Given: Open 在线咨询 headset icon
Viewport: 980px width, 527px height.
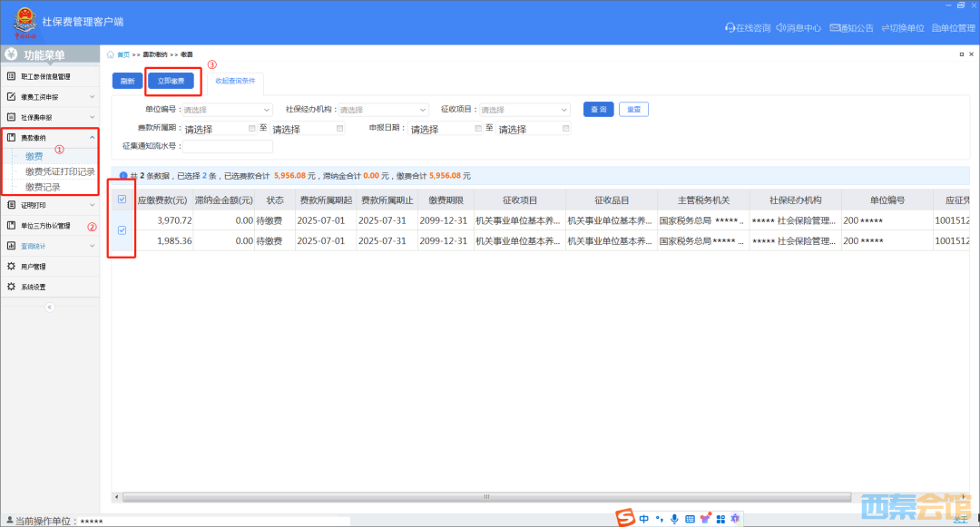Looking at the screenshot, I should [730, 28].
